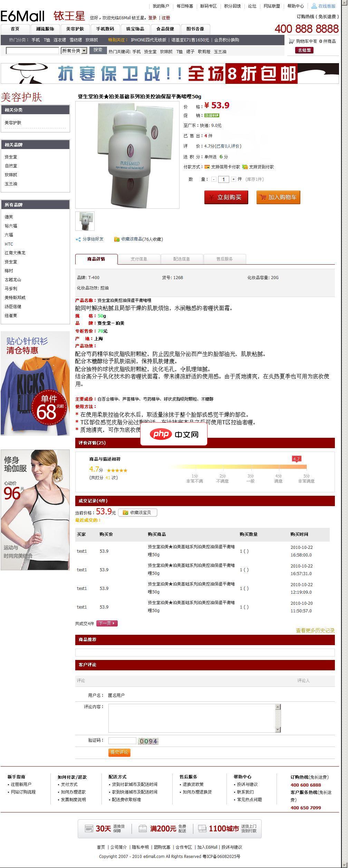Decrease quantity with the minus button
The height and width of the screenshot is (868, 348).
[214, 179]
